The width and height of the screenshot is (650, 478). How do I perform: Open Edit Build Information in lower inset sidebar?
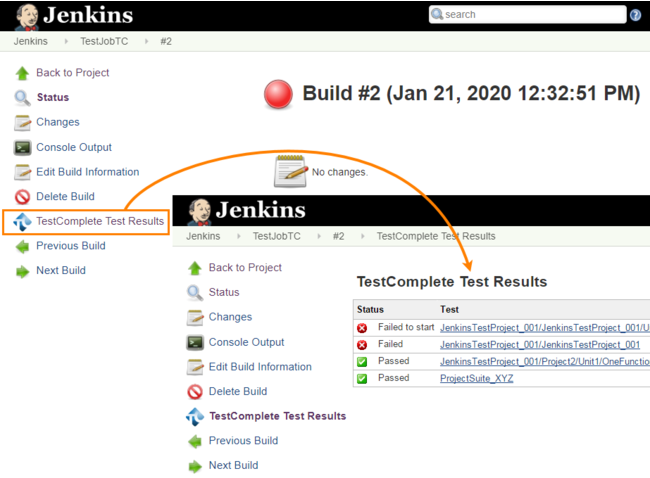click(x=260, y=367)
